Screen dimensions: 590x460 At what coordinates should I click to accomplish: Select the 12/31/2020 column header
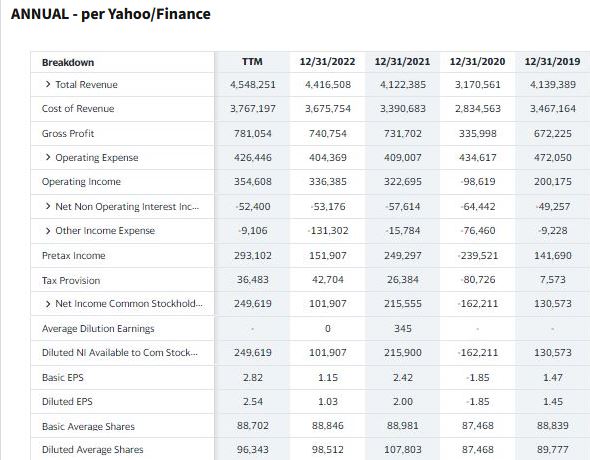coord(477,62)
